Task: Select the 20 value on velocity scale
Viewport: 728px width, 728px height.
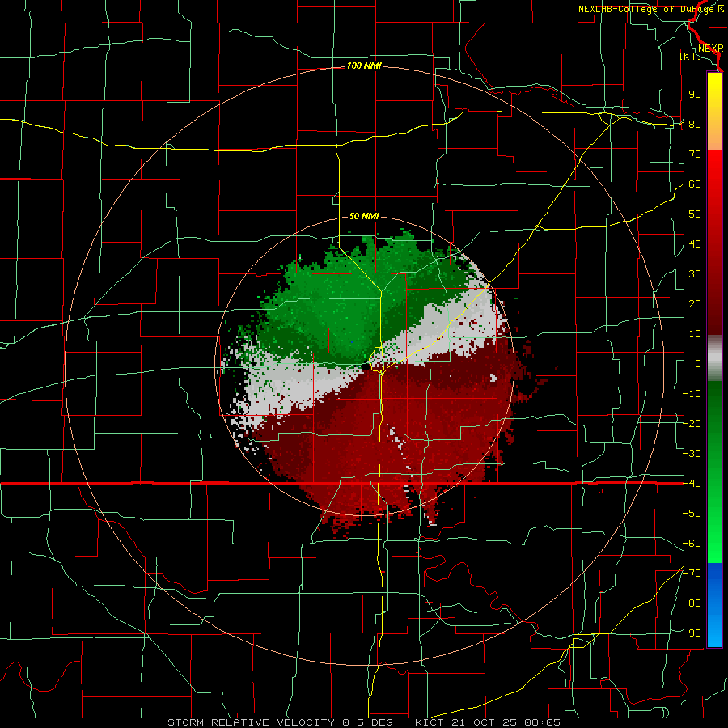Action: 695,304
